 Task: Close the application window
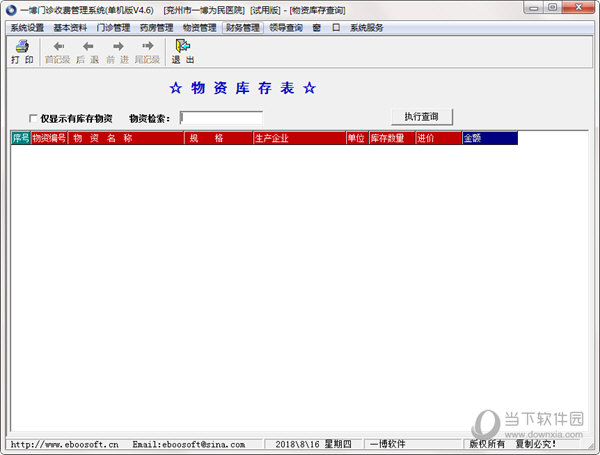coord(579,8)
